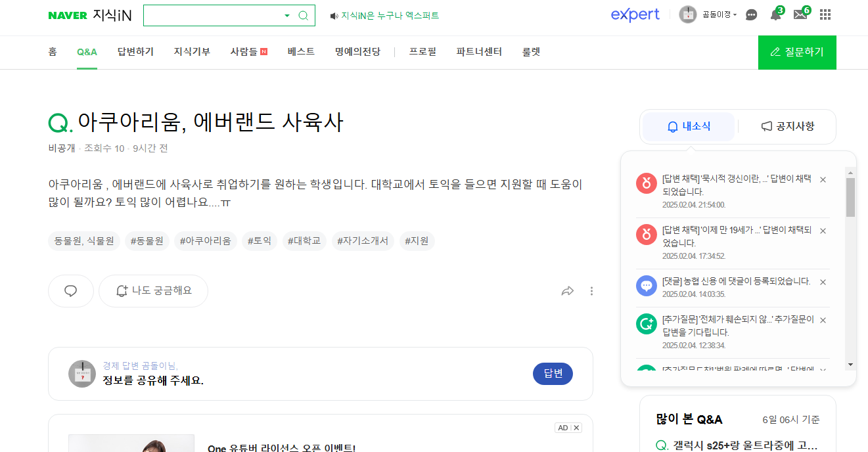Click the search magnifier icon
The height and width of the screenshot is (452, 868).
[x=303, y=16]
